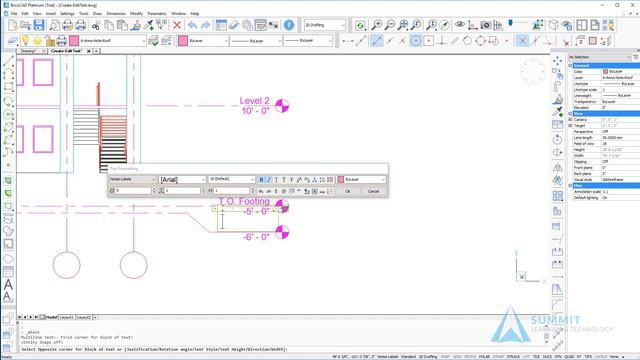Click the pink layer color swatch

click(x=74, y=41)
